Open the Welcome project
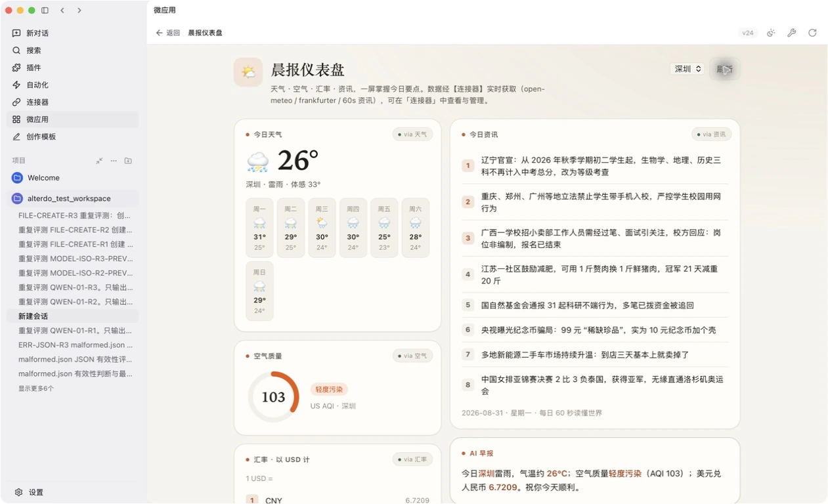 point(73,178)
